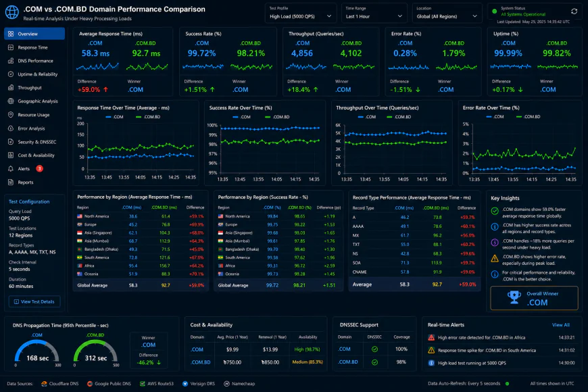The image size is (588, 392).
Task: Click the Namecheap source icon
Action: point(226,383)
